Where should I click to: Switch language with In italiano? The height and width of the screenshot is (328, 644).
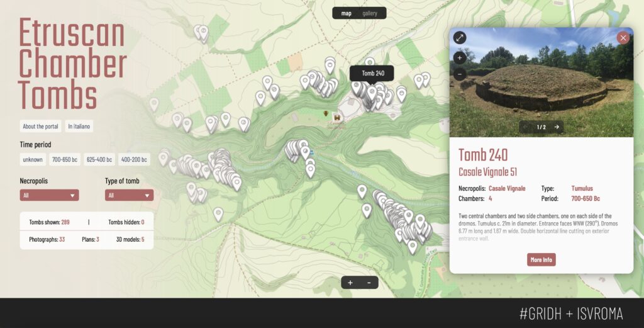click(79, 127)
